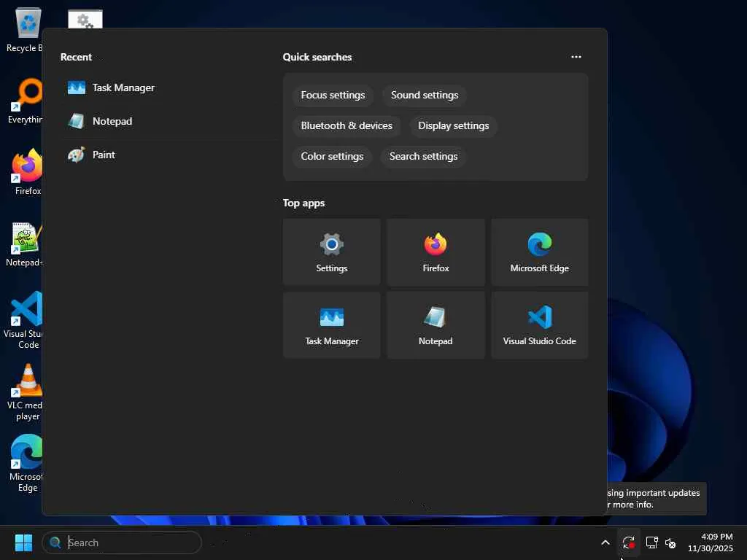Open the Windows Start button

coord(23,542)
